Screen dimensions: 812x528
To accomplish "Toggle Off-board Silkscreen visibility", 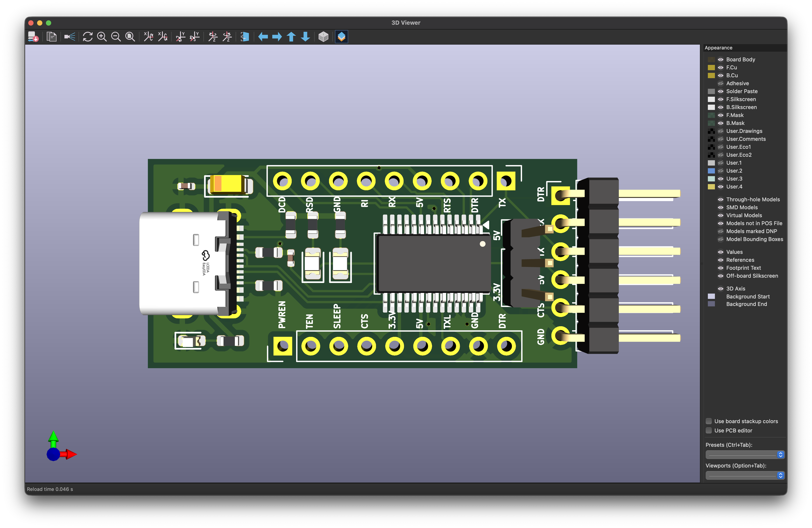I will 721,276.
